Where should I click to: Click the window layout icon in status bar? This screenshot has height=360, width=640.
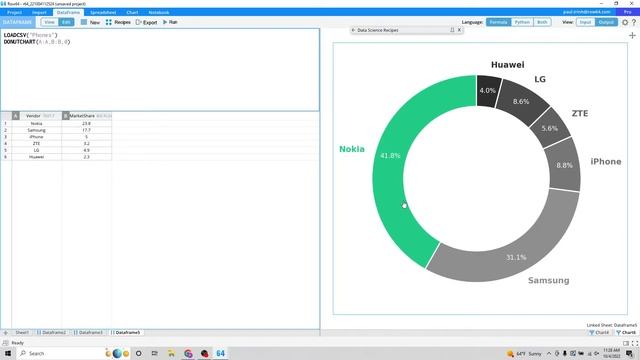(x=626, y=343)
